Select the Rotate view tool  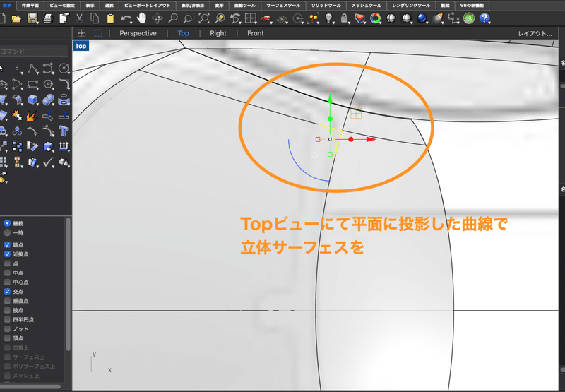(157, 18)
